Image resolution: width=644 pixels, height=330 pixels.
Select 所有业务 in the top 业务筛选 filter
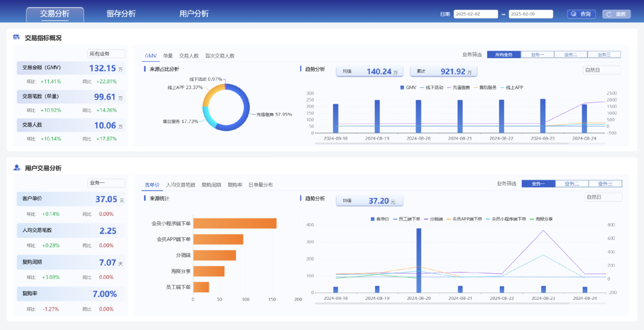point(504,54)
